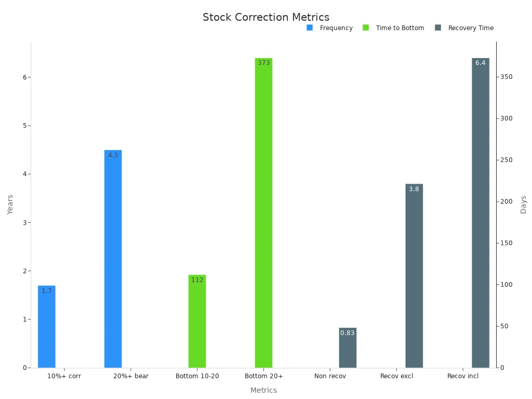This screenshot has width=532, height=399.
Task: Select the gray Recov excl bar
Action: [414, 275]
